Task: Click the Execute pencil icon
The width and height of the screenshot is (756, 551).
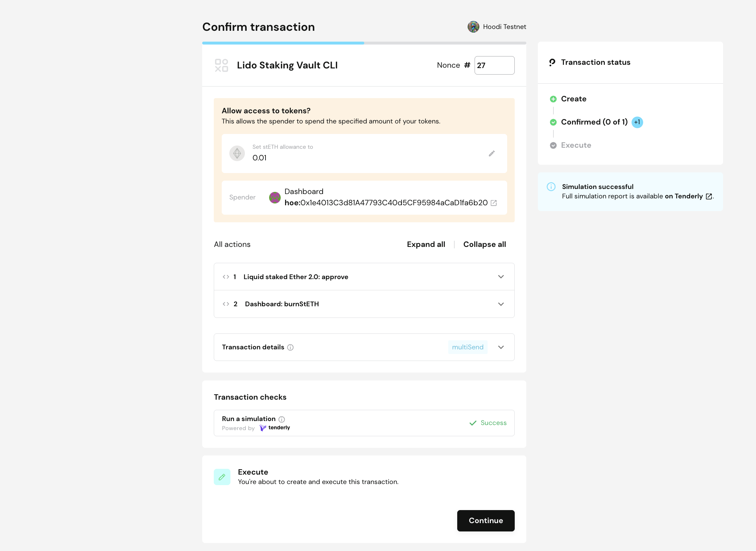Action: click(222, 477)
